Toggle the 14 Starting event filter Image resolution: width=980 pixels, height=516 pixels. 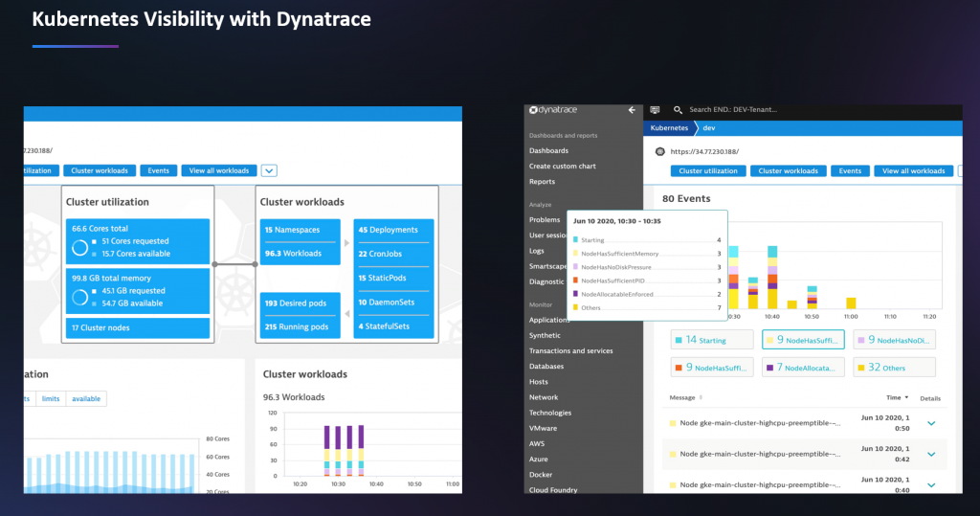point(712,340)
